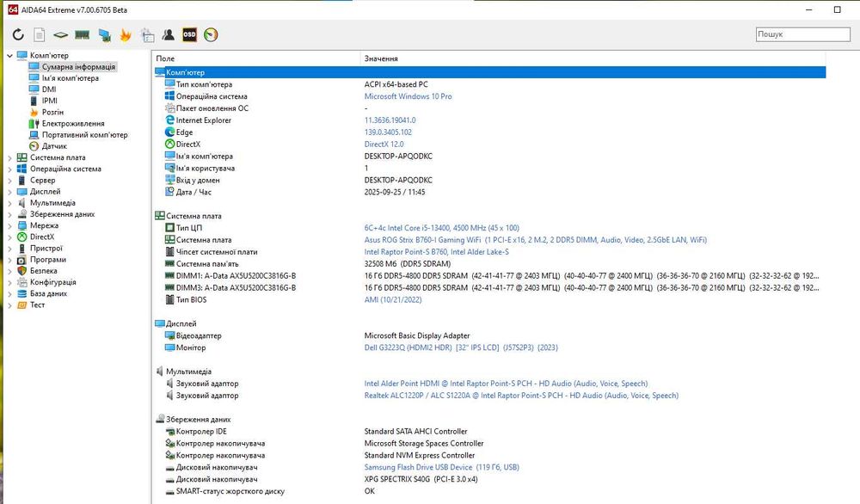Expand the Мережа tree node
860x504 pixels.
[x=9, y=226]
